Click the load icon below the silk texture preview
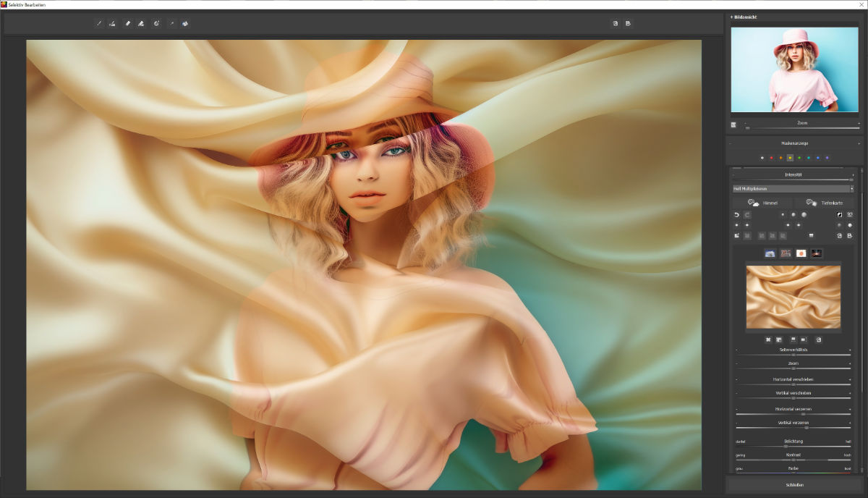The width and height of the screenshot is (868, 498). click(x=819, y=339)
